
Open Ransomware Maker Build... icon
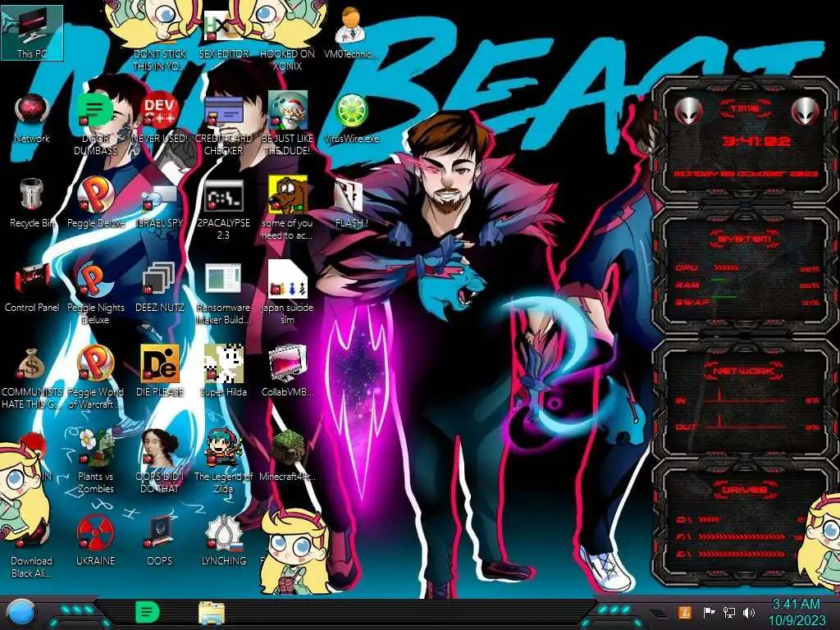pyautogui.click(x=223, y=294)
